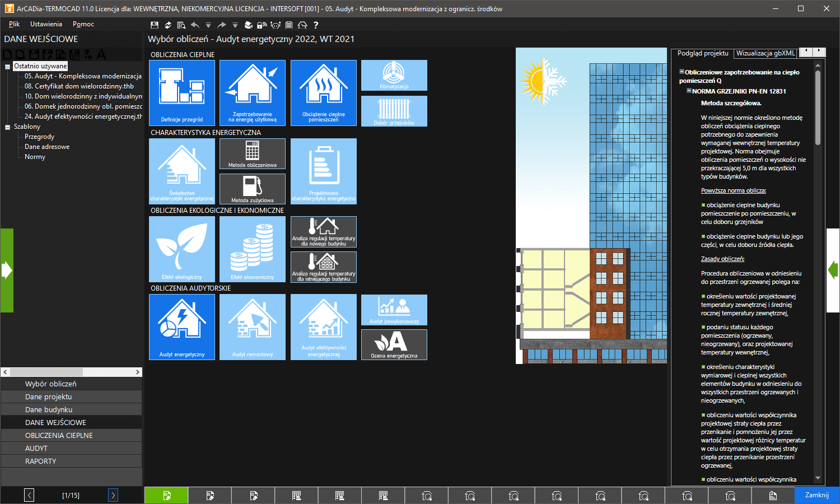Collapse the Szablony tree node
Image resolution: width=840 pixels, height=504 pixels.
click(x=8, y=127)
